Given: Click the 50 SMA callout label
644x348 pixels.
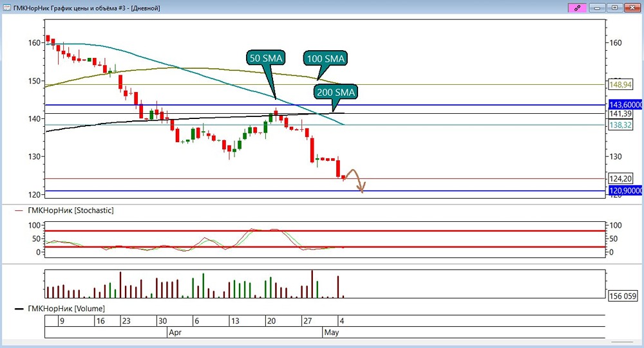Looking at the screenshot, I should click(266, 59).
